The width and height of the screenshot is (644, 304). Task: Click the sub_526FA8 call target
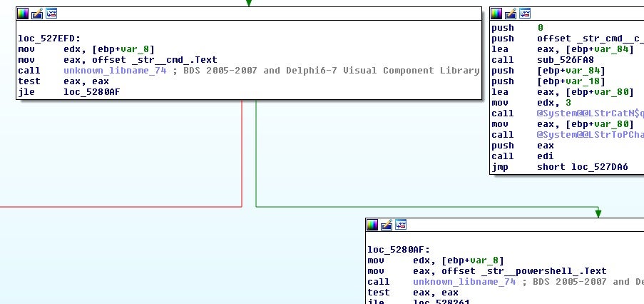pyautogui.click(x=561, y=60)
